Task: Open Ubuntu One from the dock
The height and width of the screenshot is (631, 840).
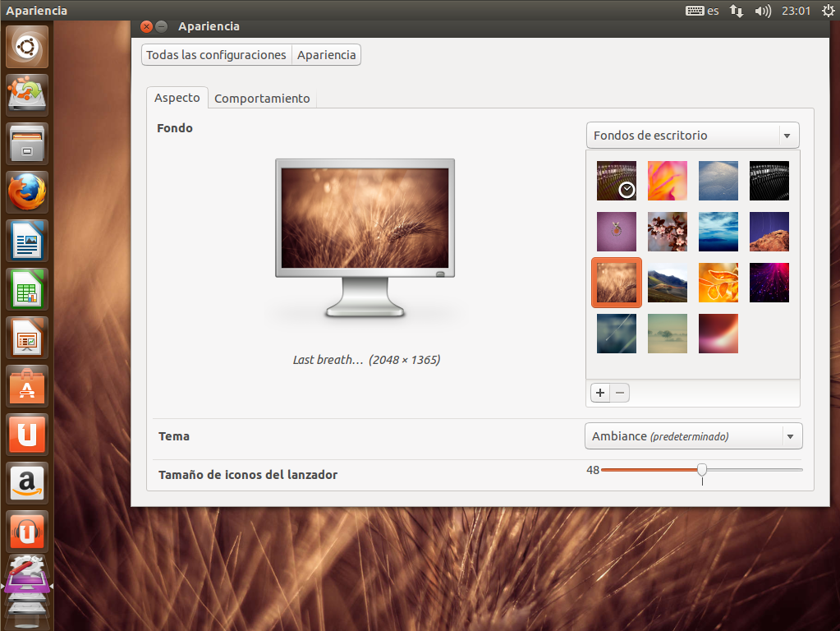Action: [x=26, y=435]
